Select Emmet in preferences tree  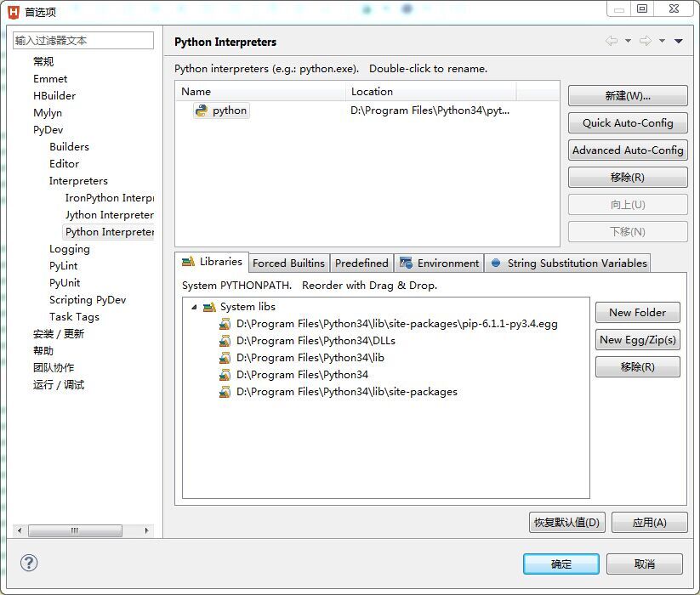click(50, 79)
